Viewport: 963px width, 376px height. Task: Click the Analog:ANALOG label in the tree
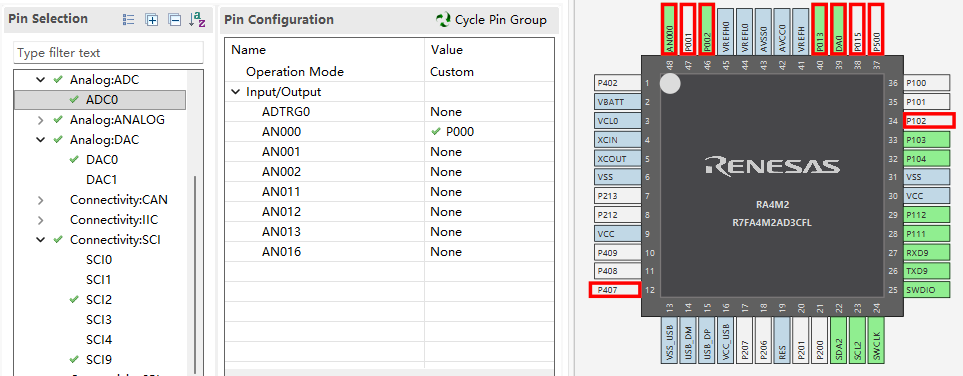pos(117,120)
